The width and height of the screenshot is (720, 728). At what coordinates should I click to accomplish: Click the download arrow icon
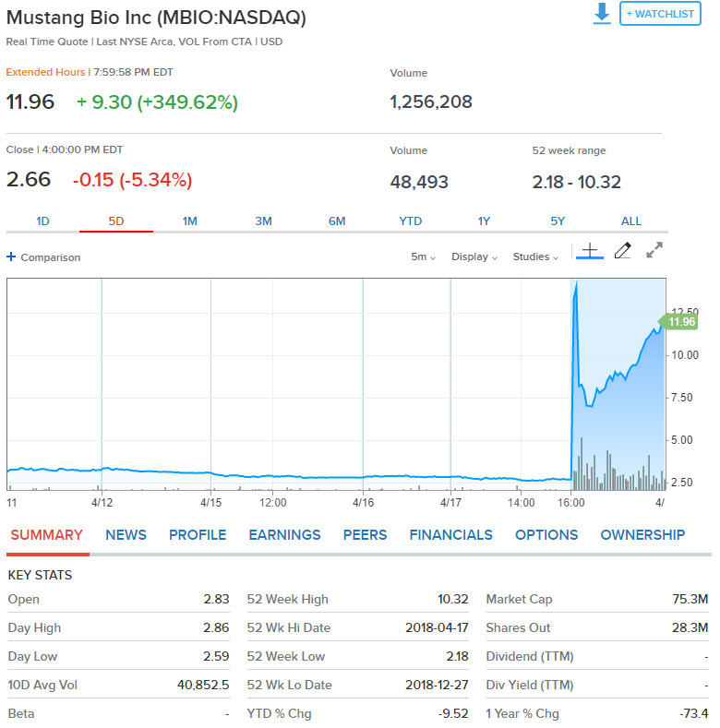(602, 14)
